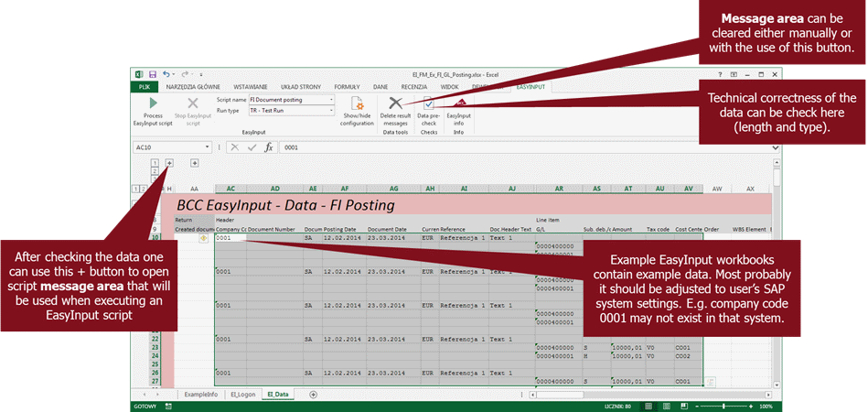Select column header AC

(x=230, y=189)
